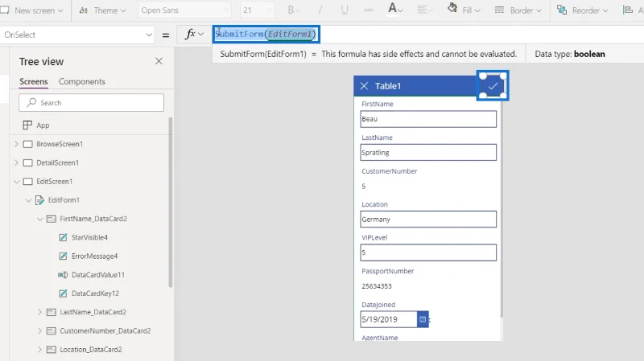Collapse EditScreen1 in the tree
Screen dimensions: 644x361
pos(16,182)
